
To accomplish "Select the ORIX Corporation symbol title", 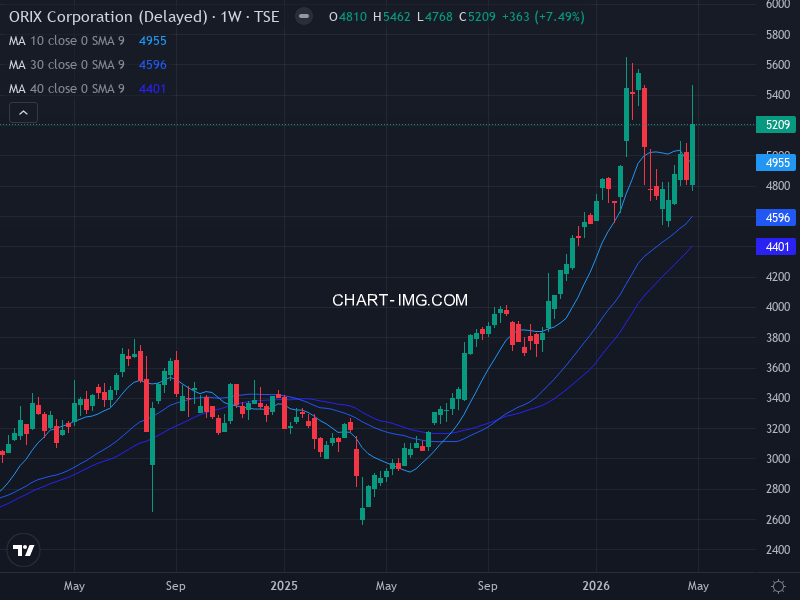I will (144, 17).
